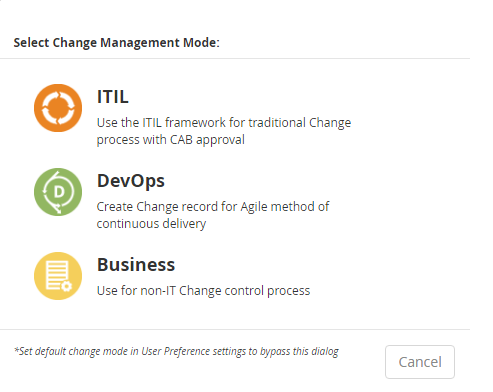The image size is (493, 392).
Task: Cancel the change mode dialog
Action: point(420,362)
